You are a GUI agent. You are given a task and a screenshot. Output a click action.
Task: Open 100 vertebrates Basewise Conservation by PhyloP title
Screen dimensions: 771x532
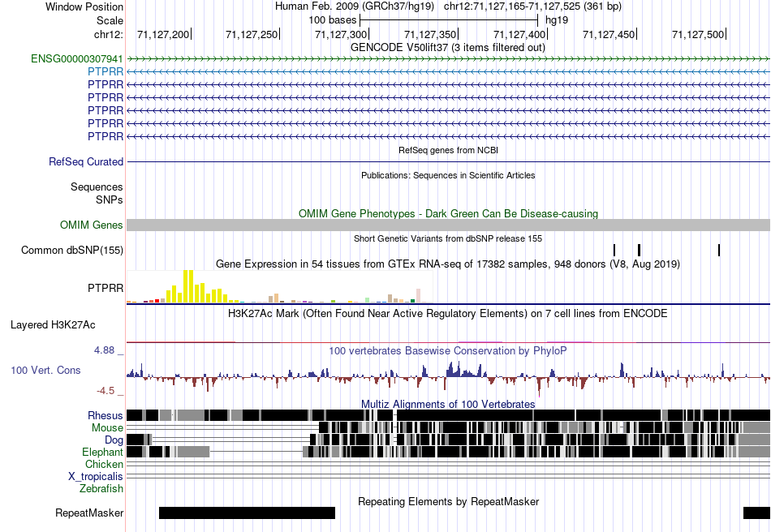(448, 350)
